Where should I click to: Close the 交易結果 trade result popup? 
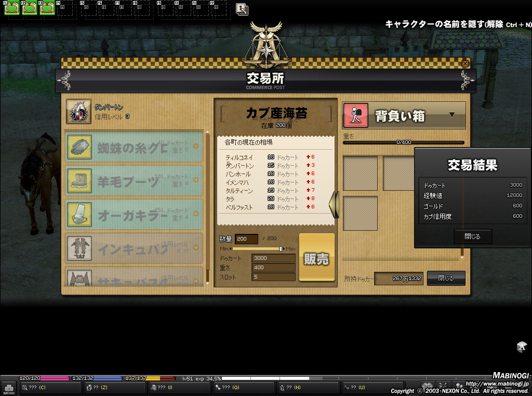[473, 236]
